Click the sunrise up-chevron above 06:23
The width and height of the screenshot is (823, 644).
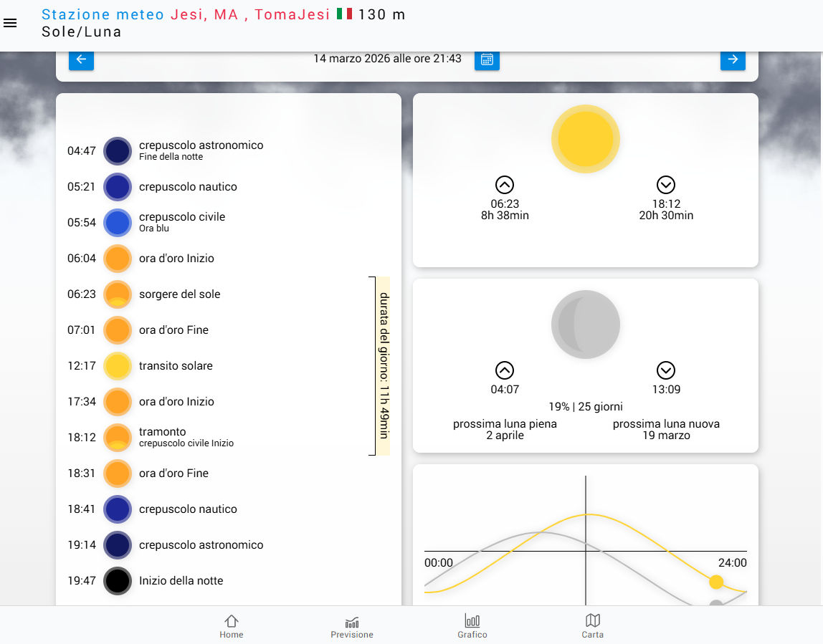(x=505, y=185)
